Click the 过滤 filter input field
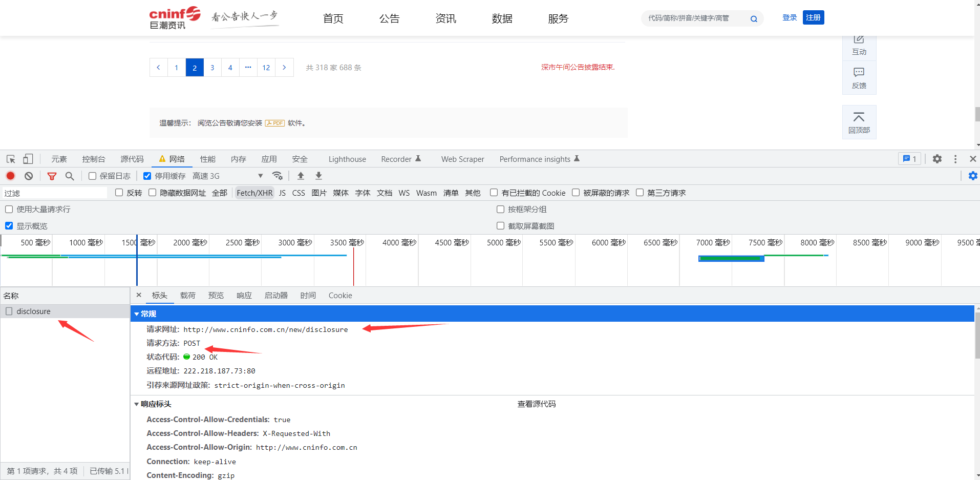Screen dimensions: 980x480 pos(54,193)
